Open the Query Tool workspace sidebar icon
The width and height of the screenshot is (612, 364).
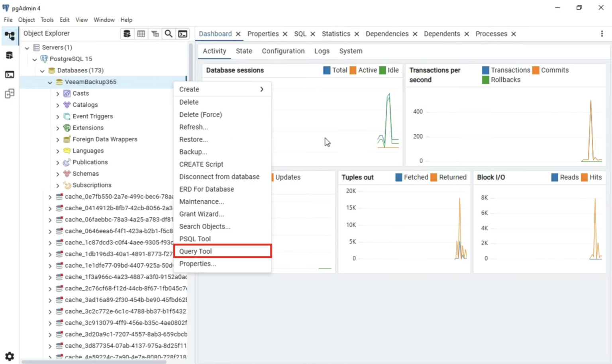pyautogui.click(x=10, y=55)
